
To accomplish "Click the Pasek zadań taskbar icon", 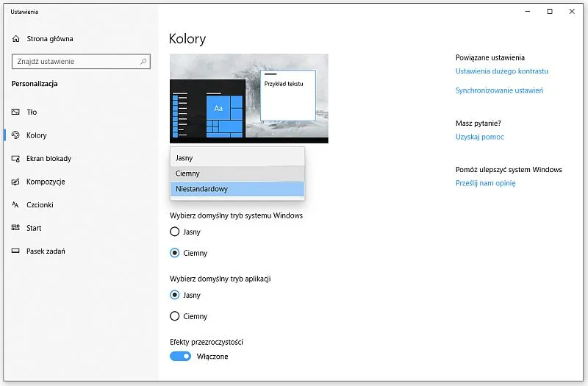I will [x=16, y=251].
